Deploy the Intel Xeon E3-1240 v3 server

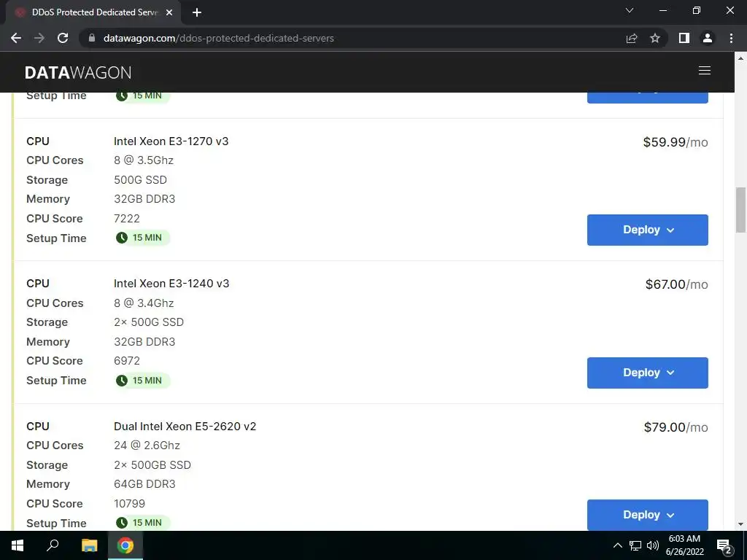coord(648,373)
